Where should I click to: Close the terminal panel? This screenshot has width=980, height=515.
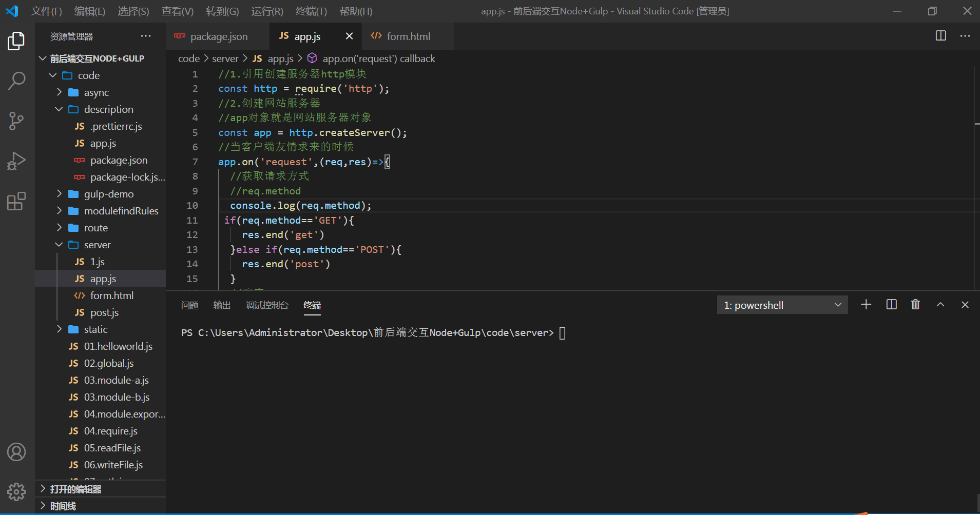[965, 305]
